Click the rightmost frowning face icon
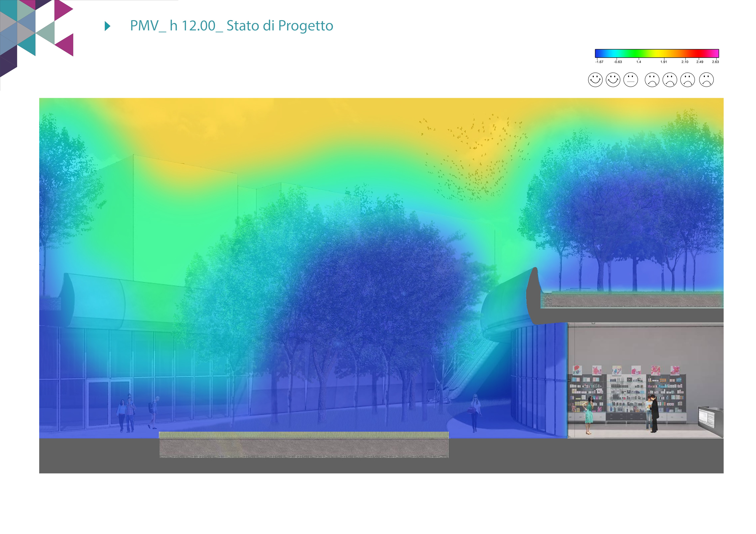This screenshot has width=756, height=534. pos(706,80)
